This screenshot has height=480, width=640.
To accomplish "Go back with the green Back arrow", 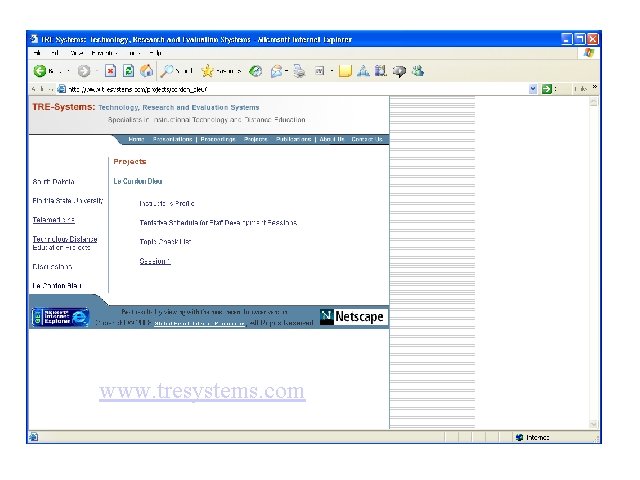I will (40, 71).
